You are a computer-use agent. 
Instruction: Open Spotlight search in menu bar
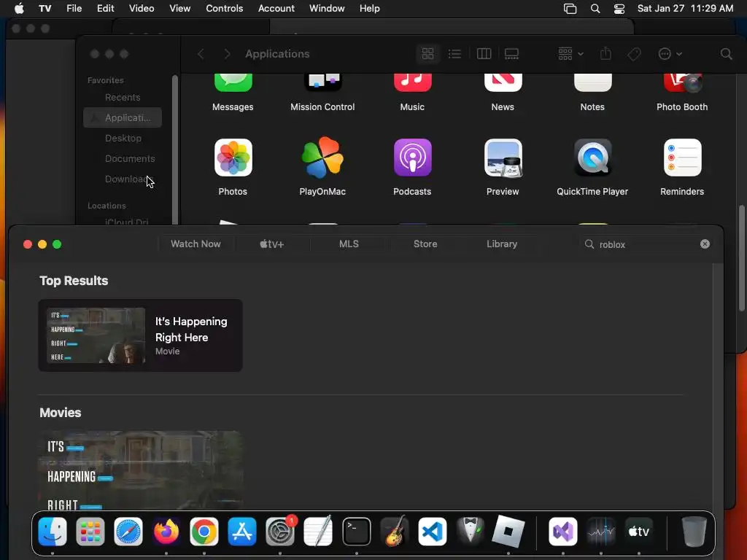tap(595, 9)
